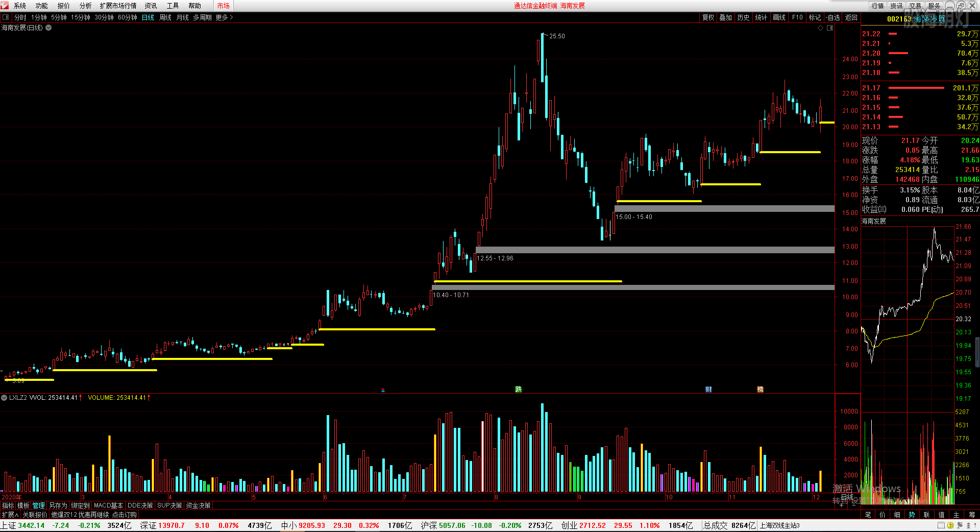980x532 pixels.
Task: Open the 报价 menu
Action: tap(64, 6)
